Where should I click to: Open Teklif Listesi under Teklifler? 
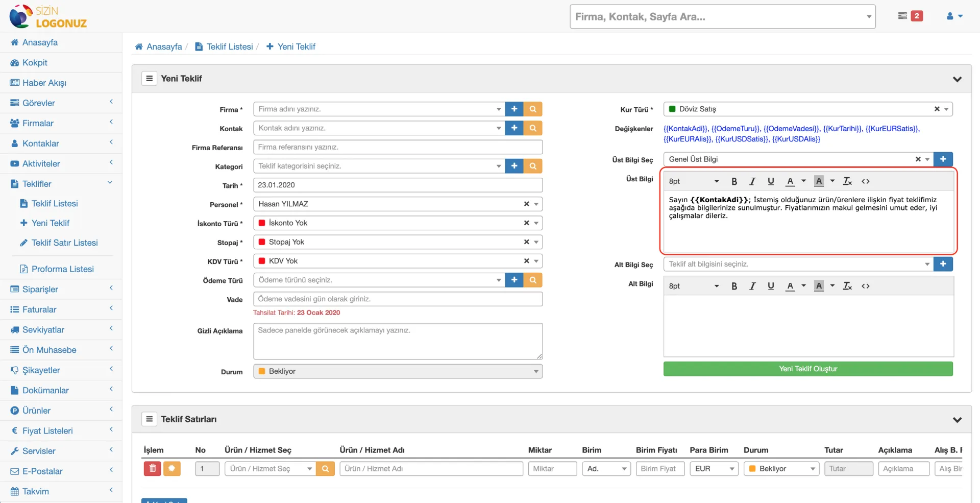[54, 203]
